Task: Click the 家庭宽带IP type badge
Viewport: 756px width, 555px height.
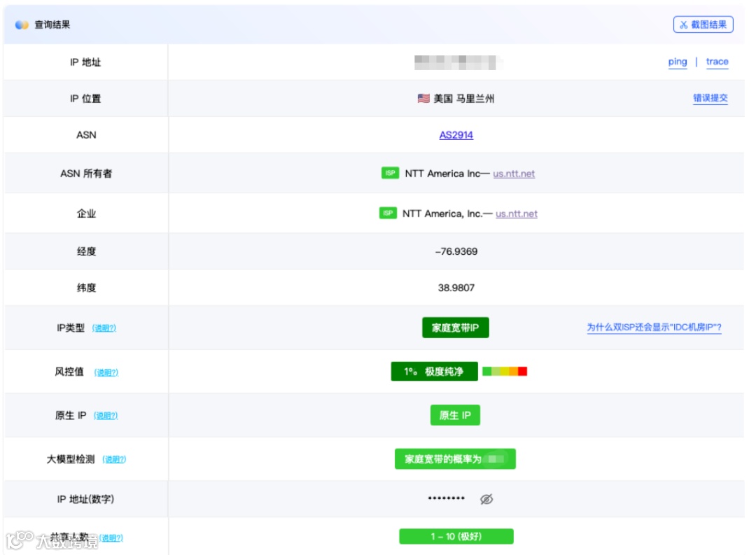Action: pyautogui.click(x=456, y=328)
